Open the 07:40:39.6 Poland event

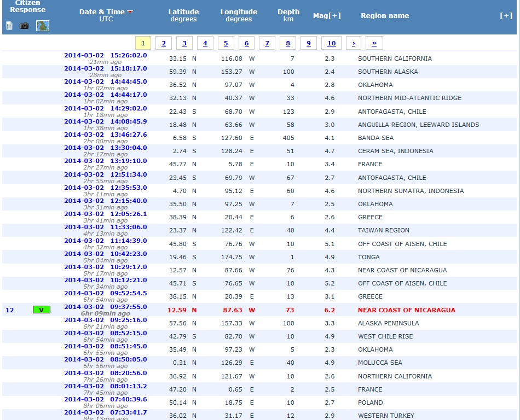pyautogui.click(x=106, y=399)
